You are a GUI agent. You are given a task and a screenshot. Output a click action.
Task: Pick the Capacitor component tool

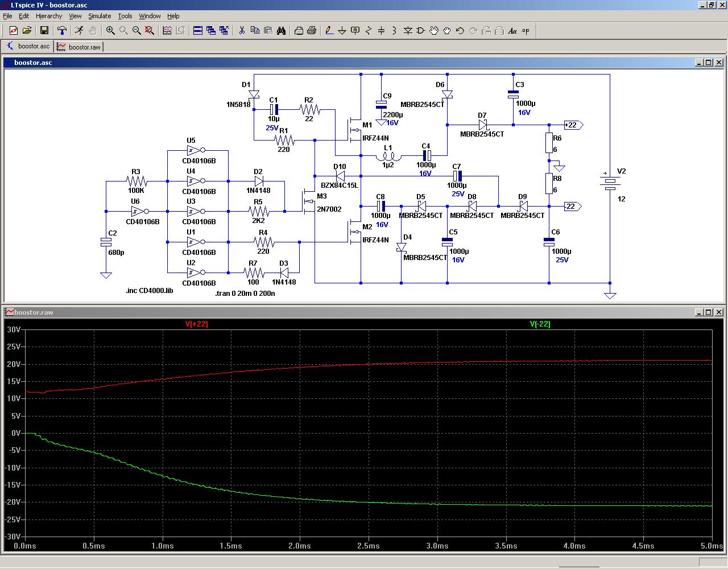(x=381, y=31)
